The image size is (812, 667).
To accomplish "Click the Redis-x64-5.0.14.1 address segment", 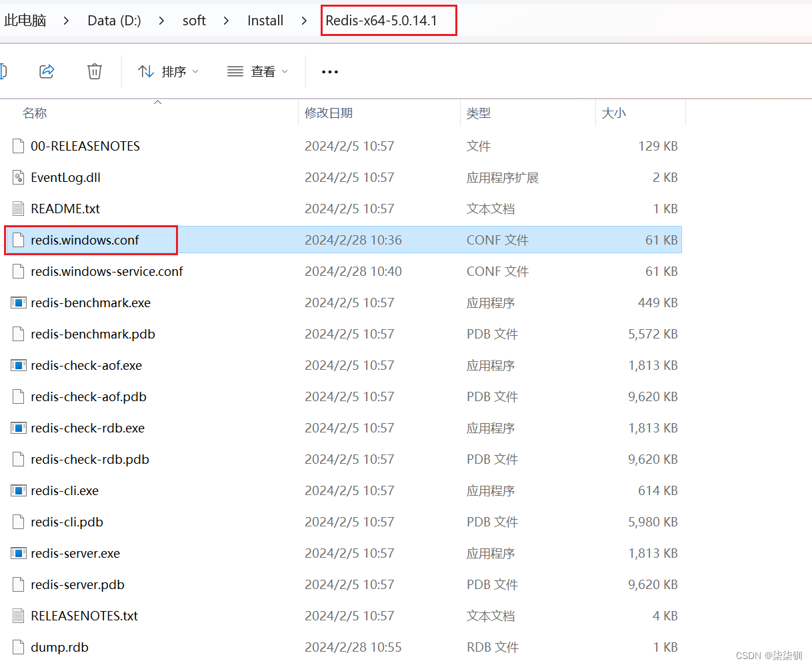I will (389, 20).
